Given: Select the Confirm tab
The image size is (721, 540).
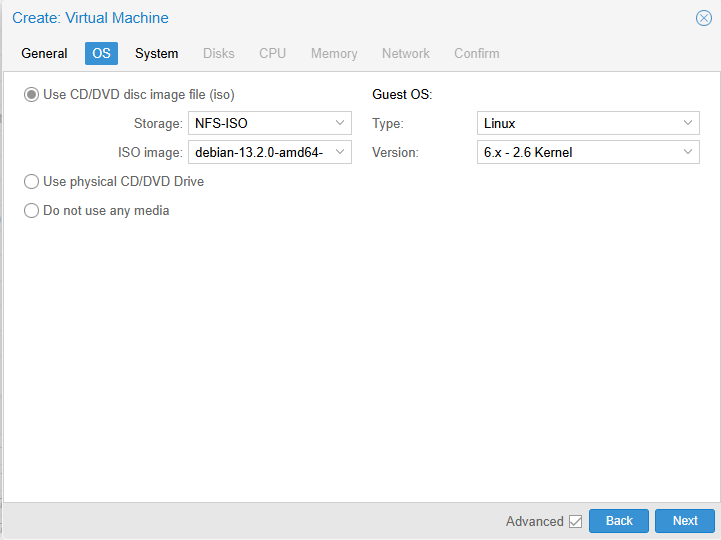Looking at the screenshot, I should pos(476,54).
